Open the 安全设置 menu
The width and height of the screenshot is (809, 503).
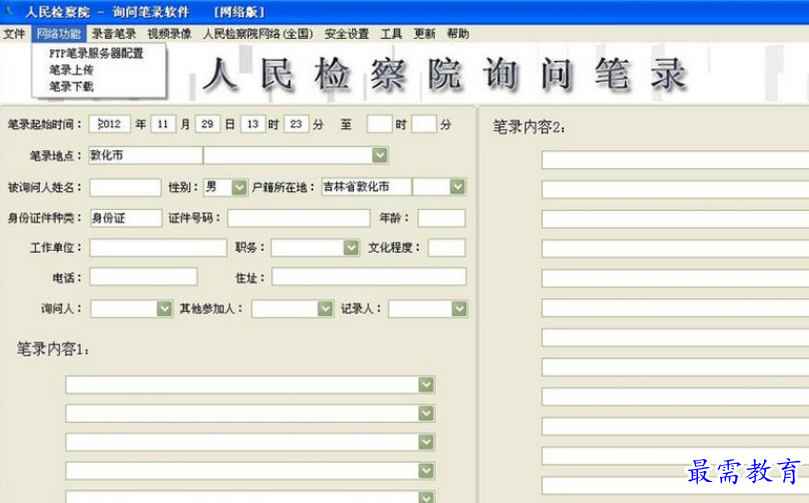pos(347,34)
